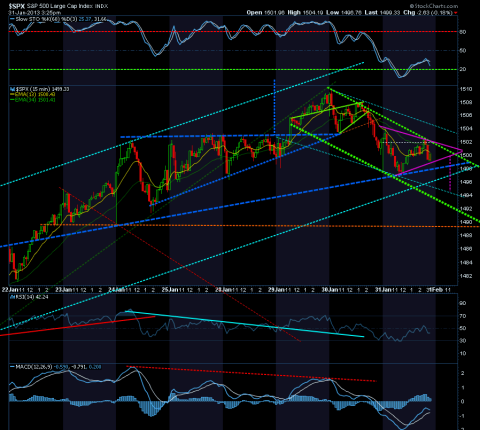480x430 pixels.
Task: Click the 31 Jan date on time axis
Action: coord(383,290)
